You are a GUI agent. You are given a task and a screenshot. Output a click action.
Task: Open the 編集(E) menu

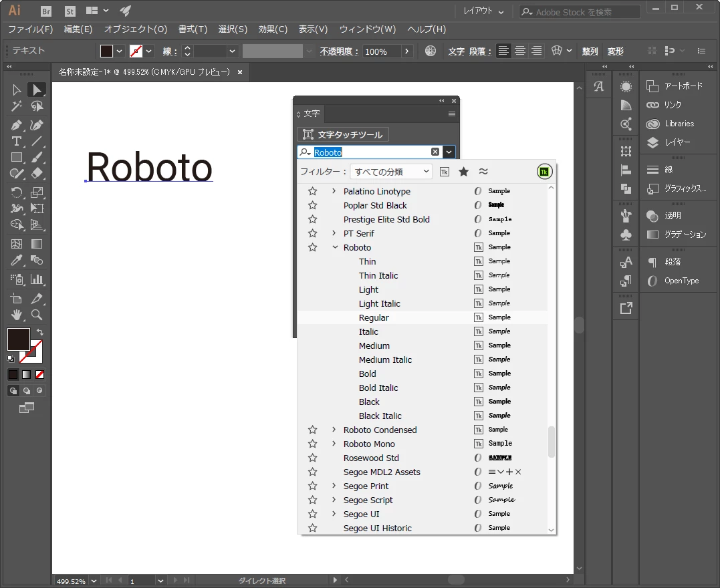[78, 29]
